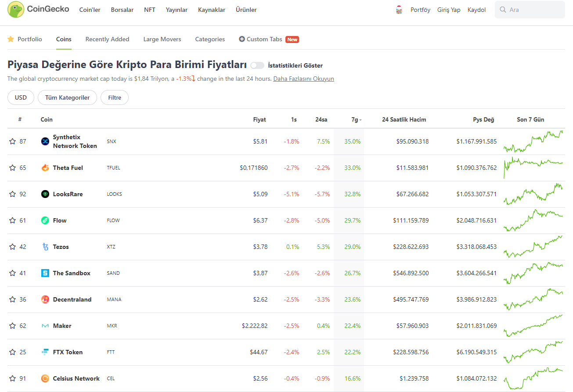Favorite Celsius Network with its star

point(12,378)
